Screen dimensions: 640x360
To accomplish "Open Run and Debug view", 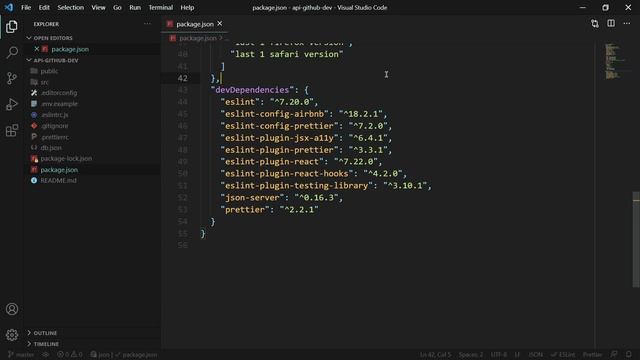I will [x=12, y=104].
